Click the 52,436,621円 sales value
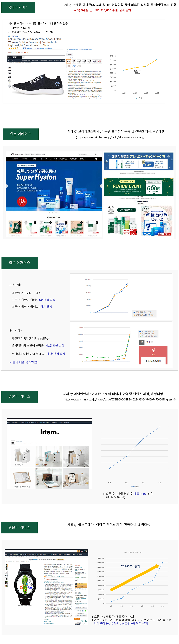This screenshot has width=179, height=644. (153, 361)
